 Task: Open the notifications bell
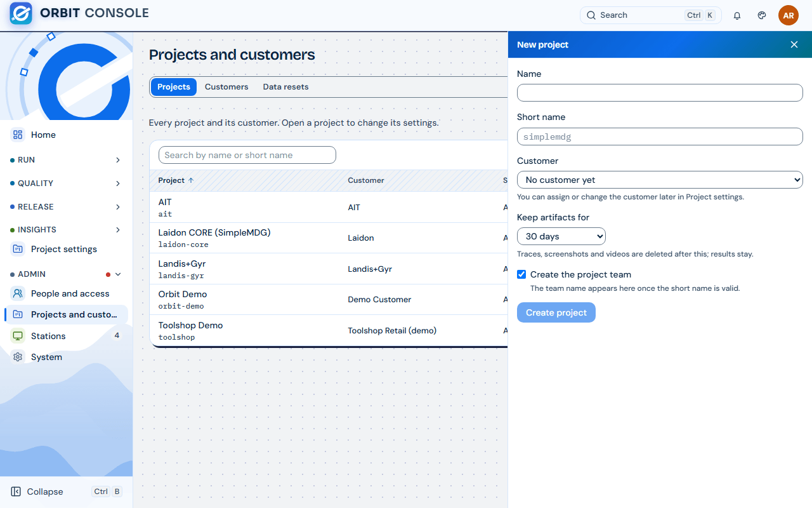pyautogui.click(x=737, y=15)
